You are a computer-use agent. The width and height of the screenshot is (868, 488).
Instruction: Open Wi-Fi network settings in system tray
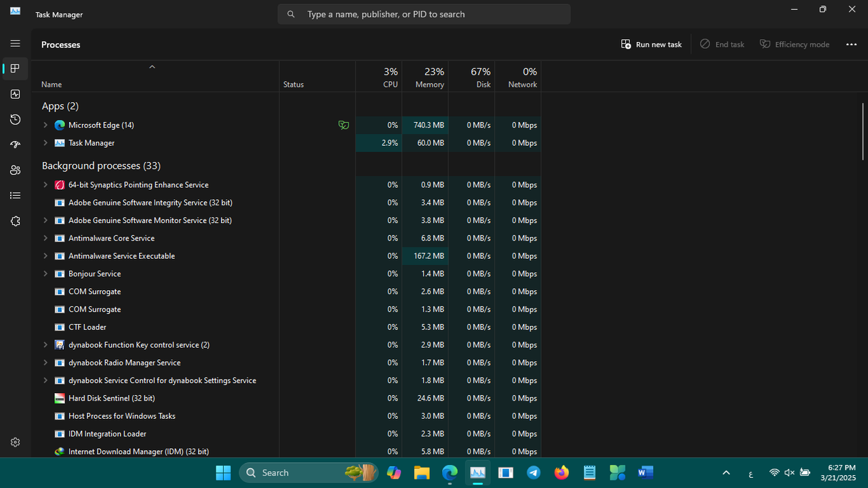coord(774,472)
